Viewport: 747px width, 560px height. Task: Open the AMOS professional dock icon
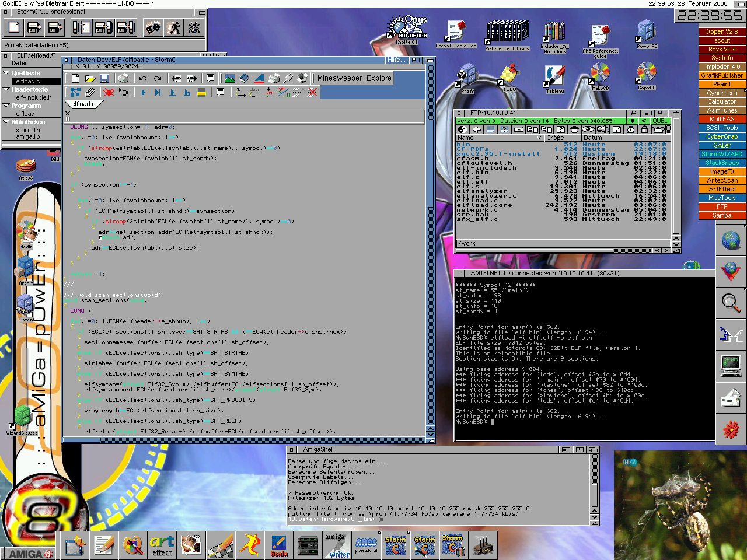pos(366,545)
